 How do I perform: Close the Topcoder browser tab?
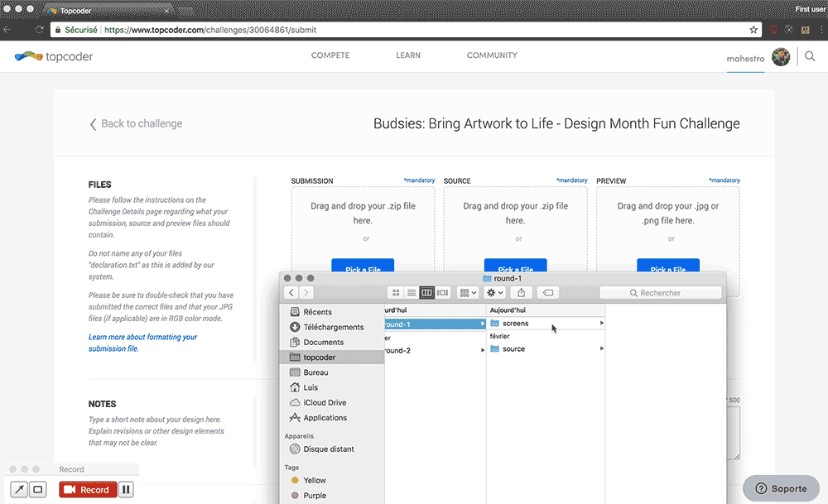(166, 11)
